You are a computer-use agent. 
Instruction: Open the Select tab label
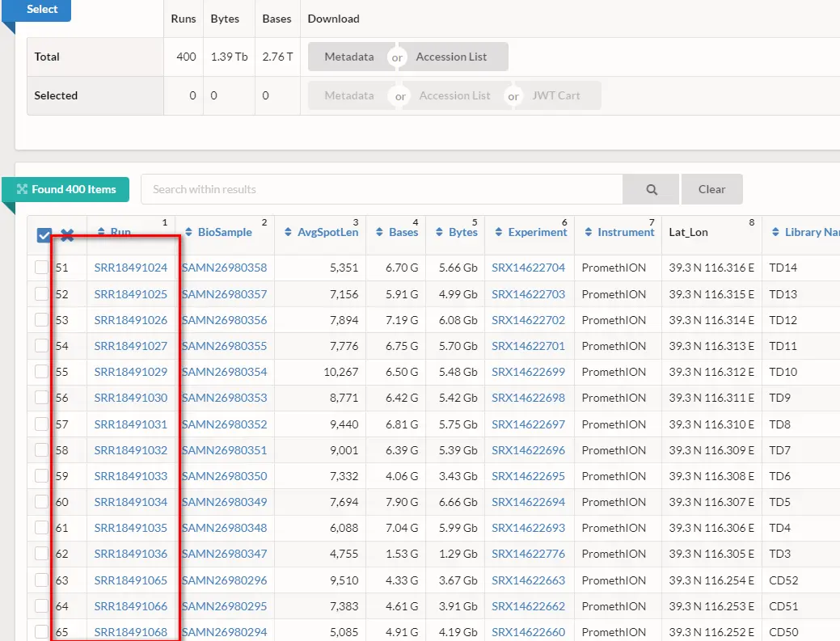[x=42, y=10]
